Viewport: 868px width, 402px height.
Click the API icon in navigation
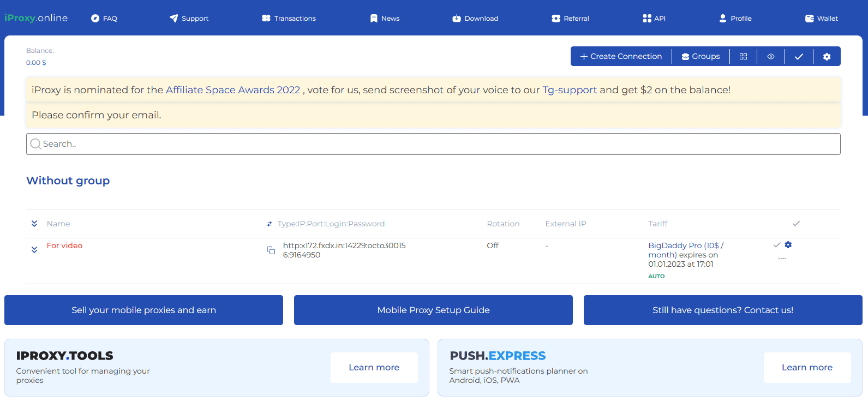pyautogui.click(x=647, y=19)
